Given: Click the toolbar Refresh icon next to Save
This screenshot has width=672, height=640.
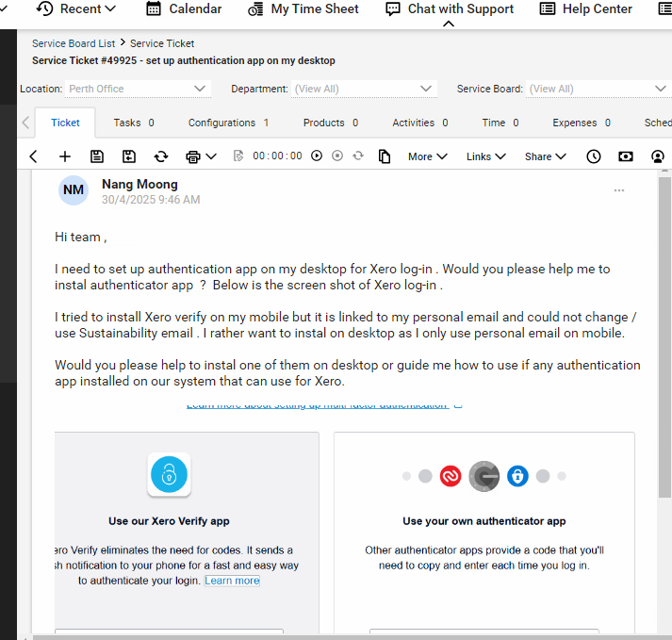Looking at the screenshot, I should (x=161, y=156).
